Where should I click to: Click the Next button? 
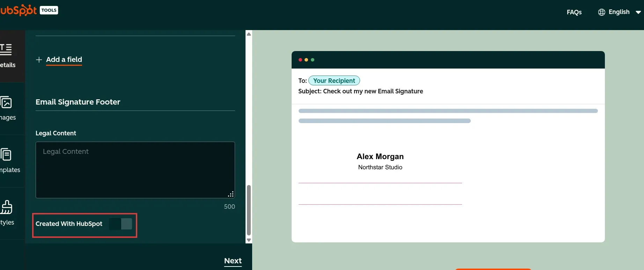click(233, 261)
